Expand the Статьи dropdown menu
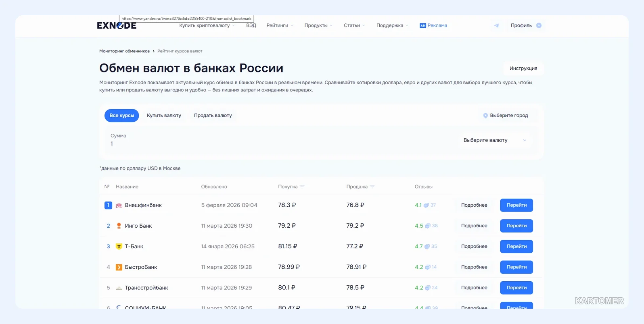 (354, 25)
